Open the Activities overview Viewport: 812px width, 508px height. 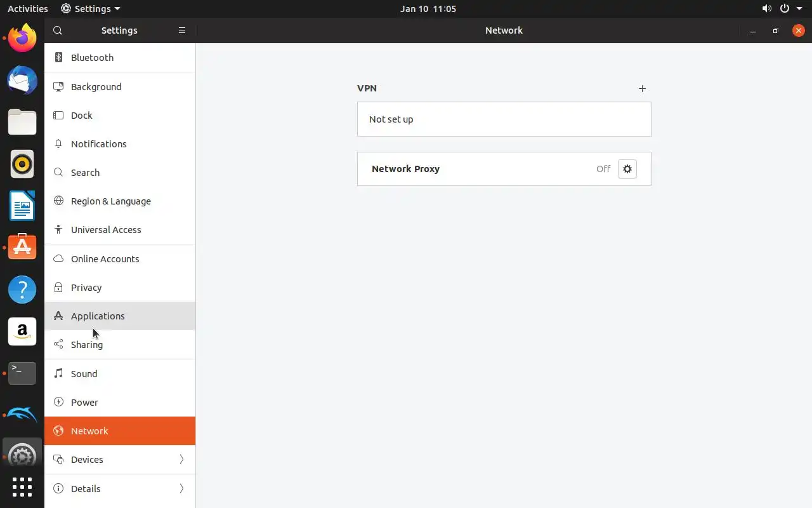27,9
